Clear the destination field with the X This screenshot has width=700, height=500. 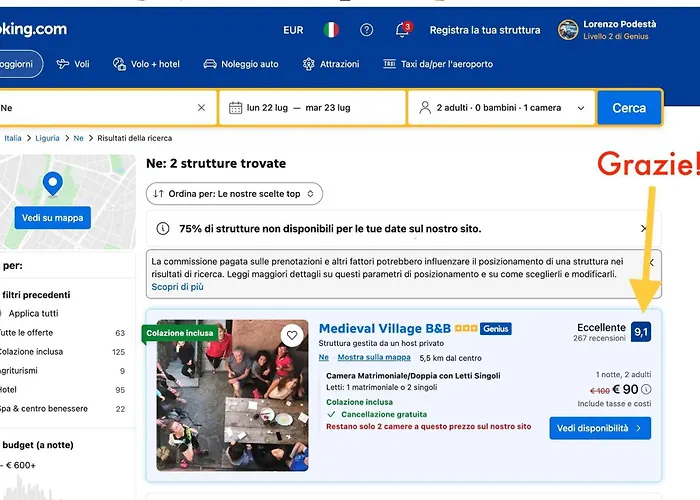tap(201, 108)
